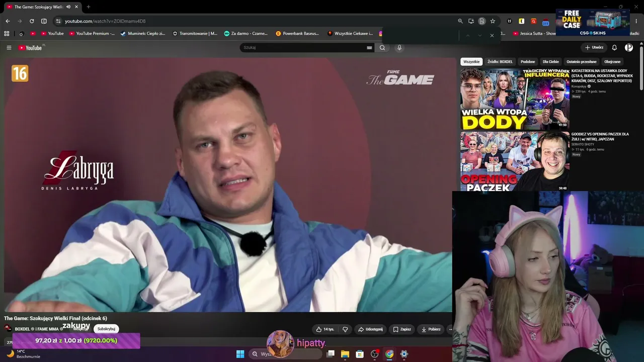Select the Obejrzane filter chip

612,62
